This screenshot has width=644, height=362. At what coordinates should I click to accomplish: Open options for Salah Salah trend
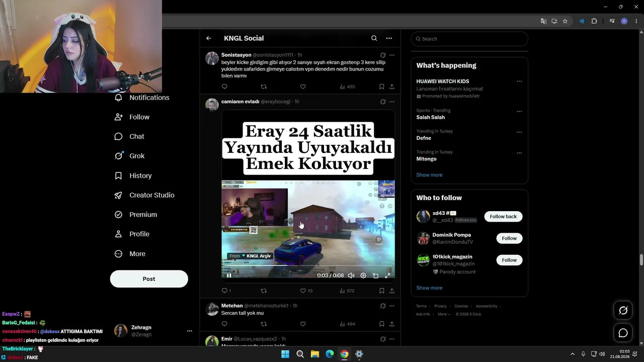[519, 111]
